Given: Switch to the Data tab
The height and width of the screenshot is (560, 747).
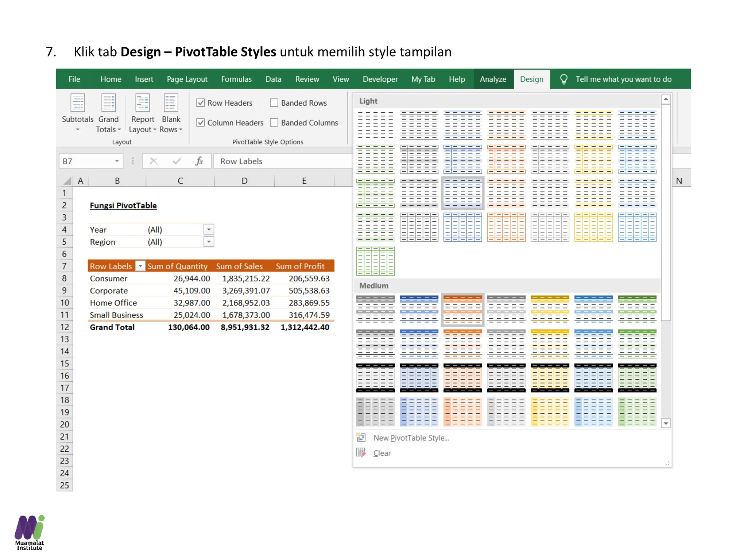Looking at the screenshot, I should tap(273, 79).
